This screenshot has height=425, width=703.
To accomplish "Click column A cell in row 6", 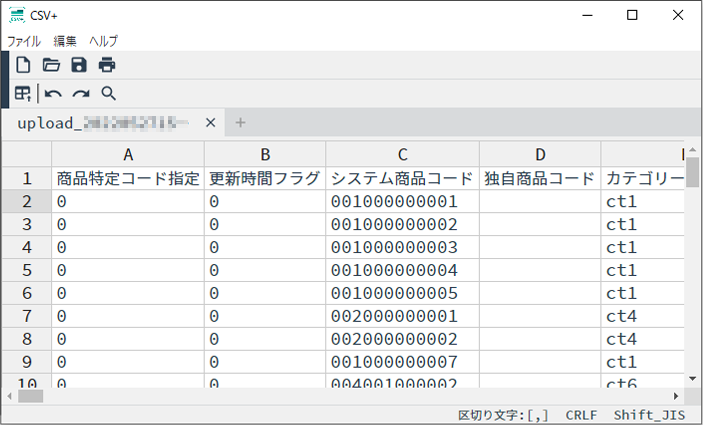I will (x=128, y=293).
